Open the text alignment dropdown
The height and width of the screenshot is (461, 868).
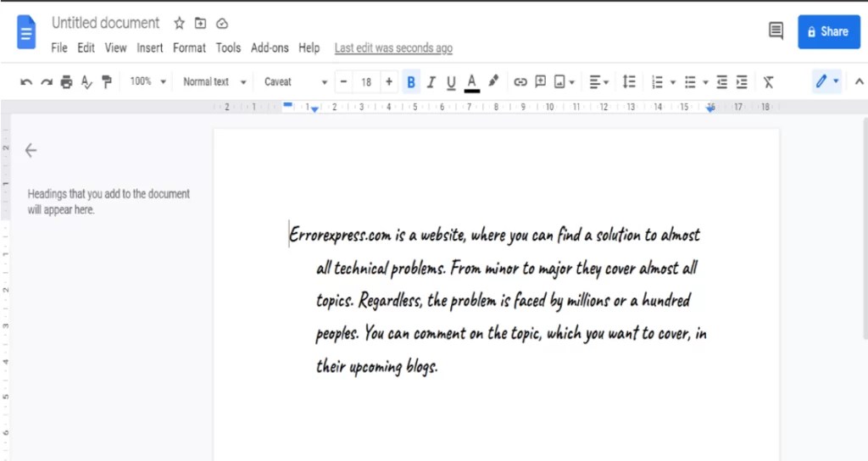(598, 82)
